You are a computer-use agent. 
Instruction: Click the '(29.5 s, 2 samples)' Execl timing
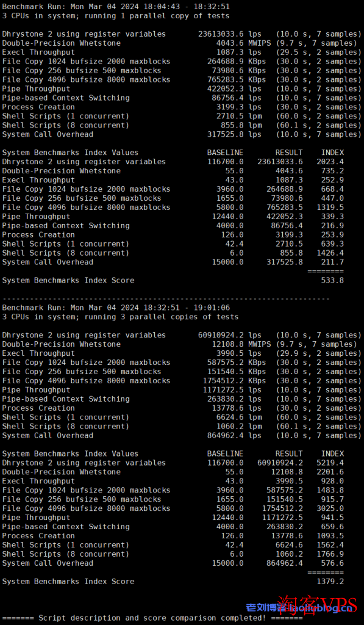pos(319,52)
